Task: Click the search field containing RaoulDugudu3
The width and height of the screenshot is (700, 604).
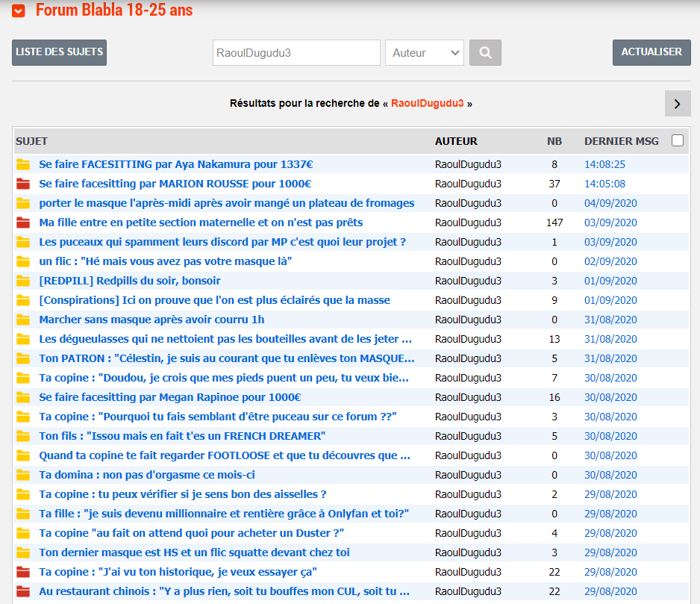Action: click(296, 53)
